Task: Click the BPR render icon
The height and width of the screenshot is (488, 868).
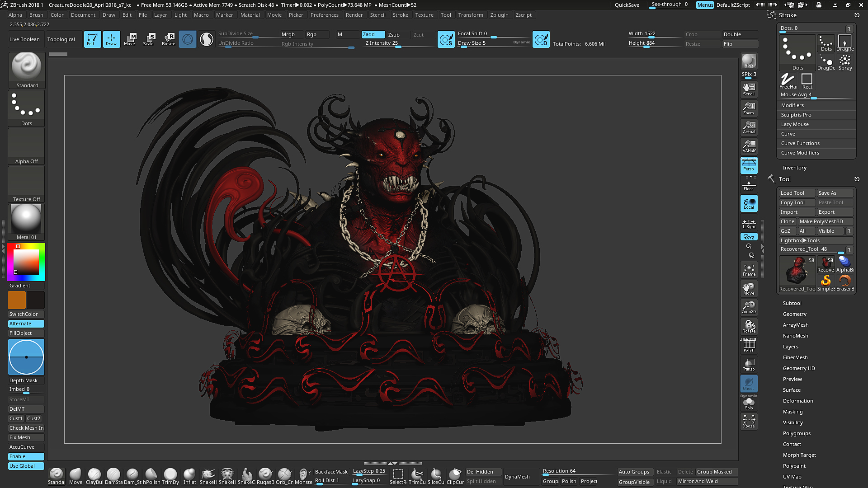Action: [749, 61]
